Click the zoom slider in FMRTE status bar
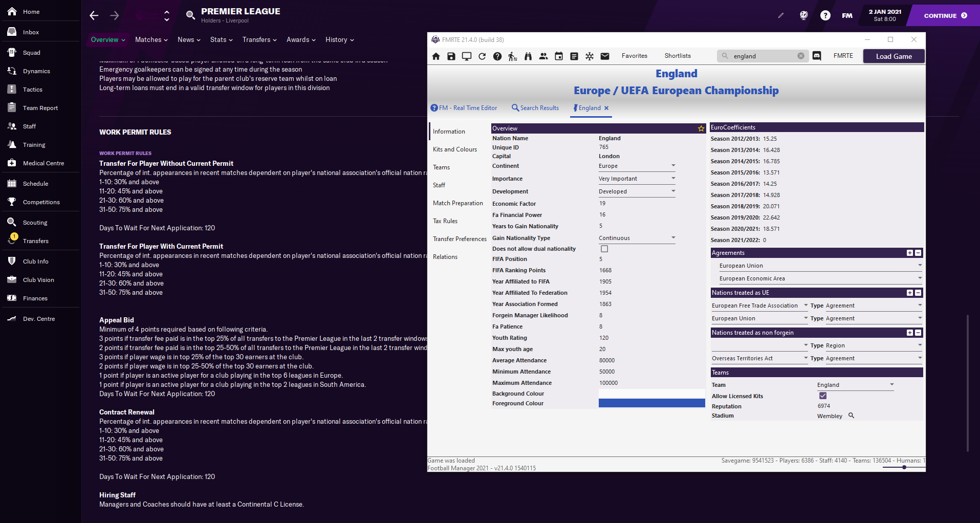 coord(904,467)
